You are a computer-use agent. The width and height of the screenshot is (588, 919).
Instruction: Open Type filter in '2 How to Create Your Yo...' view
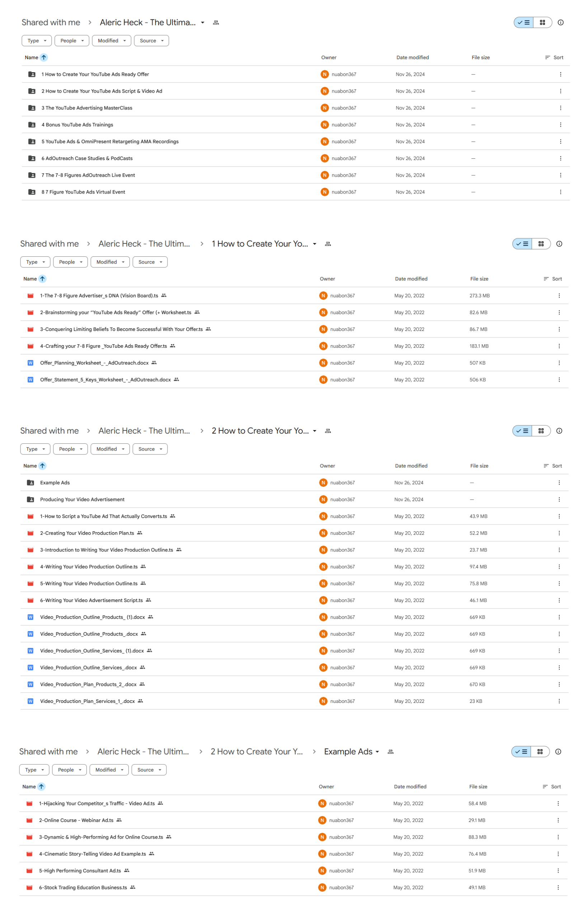[x=35, y=449]
